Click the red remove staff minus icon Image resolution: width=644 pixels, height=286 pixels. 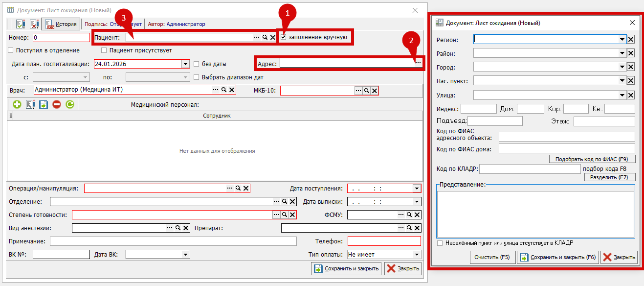(57, 104)
